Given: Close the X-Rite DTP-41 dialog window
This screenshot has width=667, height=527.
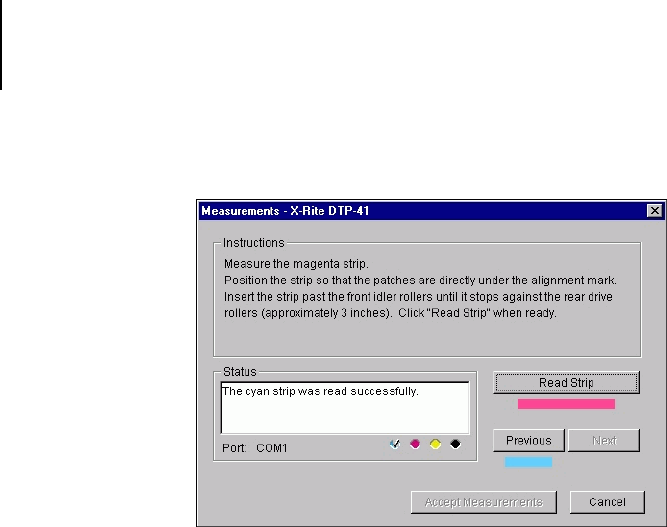Looking at the screenshot, I should tap(654, 211).
